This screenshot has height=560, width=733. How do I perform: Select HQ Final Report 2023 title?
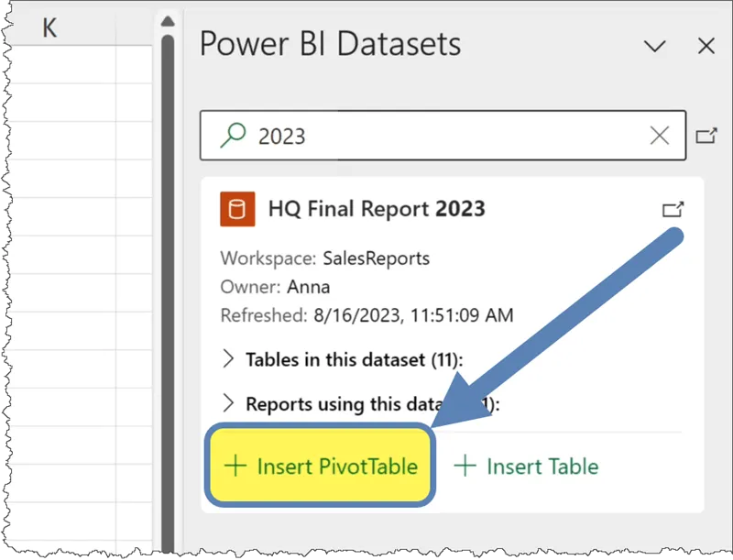(x=377, y=209)
